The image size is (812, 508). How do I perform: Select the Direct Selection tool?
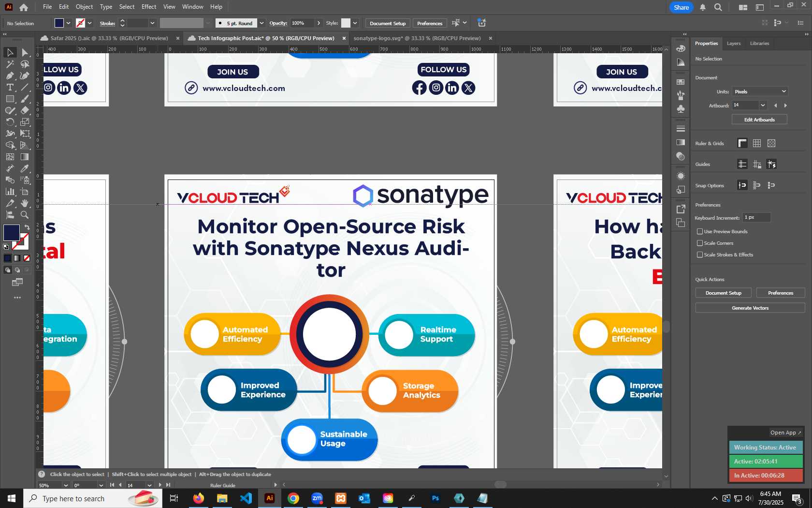pyautogui.click(x=25, y=52)
